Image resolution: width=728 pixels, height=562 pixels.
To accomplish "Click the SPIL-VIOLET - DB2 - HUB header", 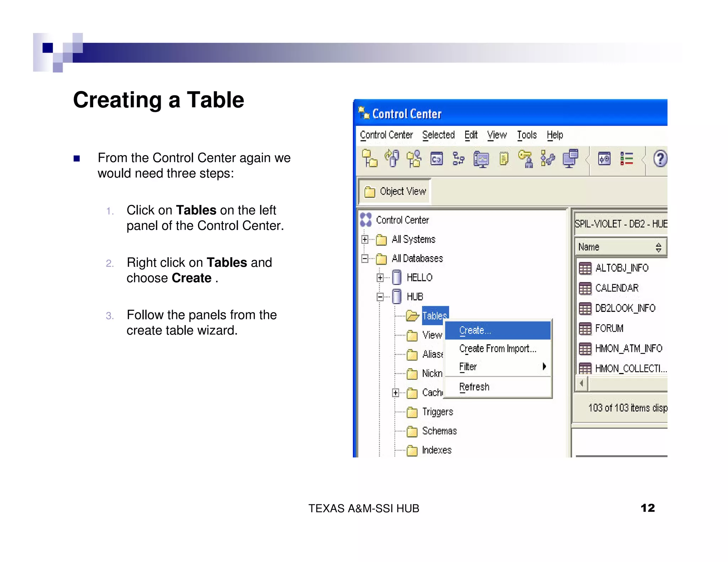I will tap(621, 224).
